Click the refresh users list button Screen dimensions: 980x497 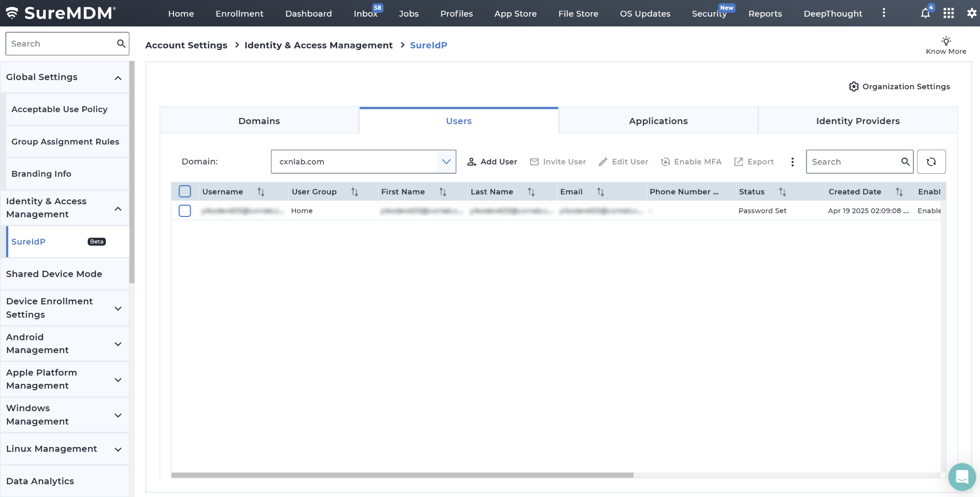pyautogui.click(x=931, y=162)
